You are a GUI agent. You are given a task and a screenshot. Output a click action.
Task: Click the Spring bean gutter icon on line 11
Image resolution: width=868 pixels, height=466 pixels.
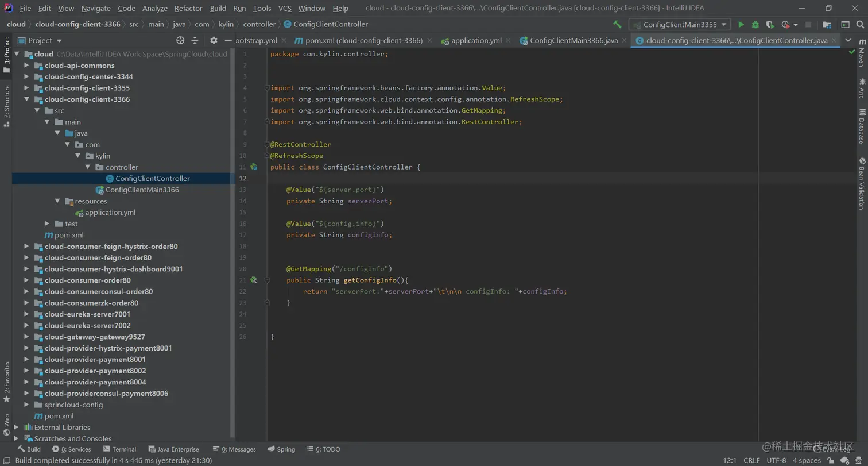point(254,167)
